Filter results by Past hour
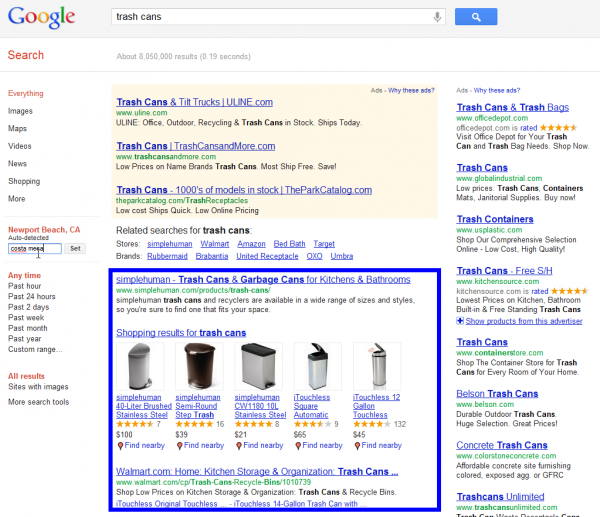Image resolution: width=600 pixels, height=517 pixels. point(24,286)
